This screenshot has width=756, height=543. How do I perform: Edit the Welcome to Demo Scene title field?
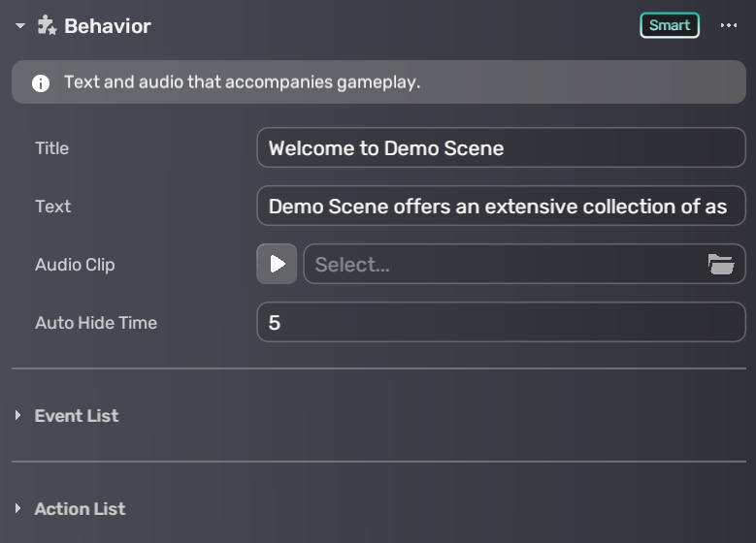coord(500,148)
